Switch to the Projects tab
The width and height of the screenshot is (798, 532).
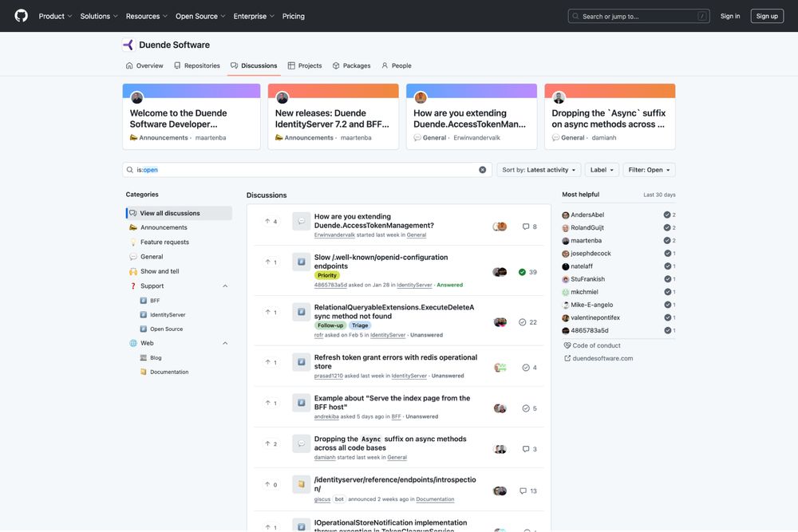click(x=305, y=65)
